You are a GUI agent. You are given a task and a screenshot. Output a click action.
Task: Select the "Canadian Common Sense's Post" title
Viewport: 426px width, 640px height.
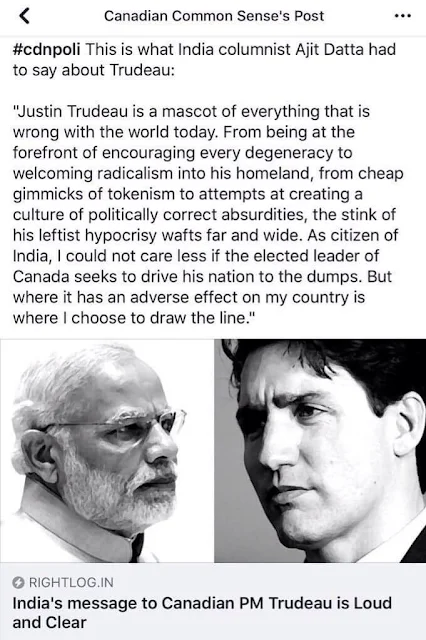(x=214, y=16)
